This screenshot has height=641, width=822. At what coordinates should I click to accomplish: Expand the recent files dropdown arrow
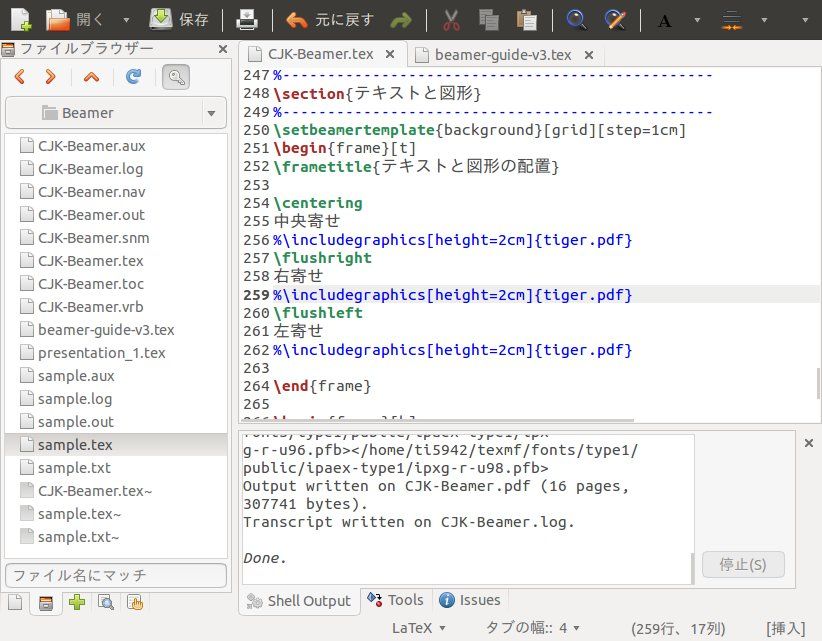tap(126, 20)
